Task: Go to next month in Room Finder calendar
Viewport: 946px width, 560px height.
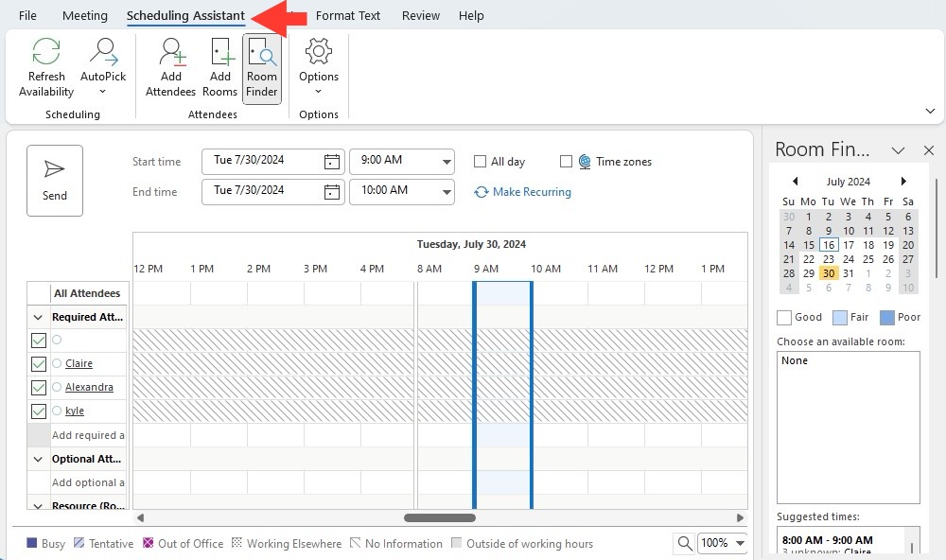Action: pos(903,181)
